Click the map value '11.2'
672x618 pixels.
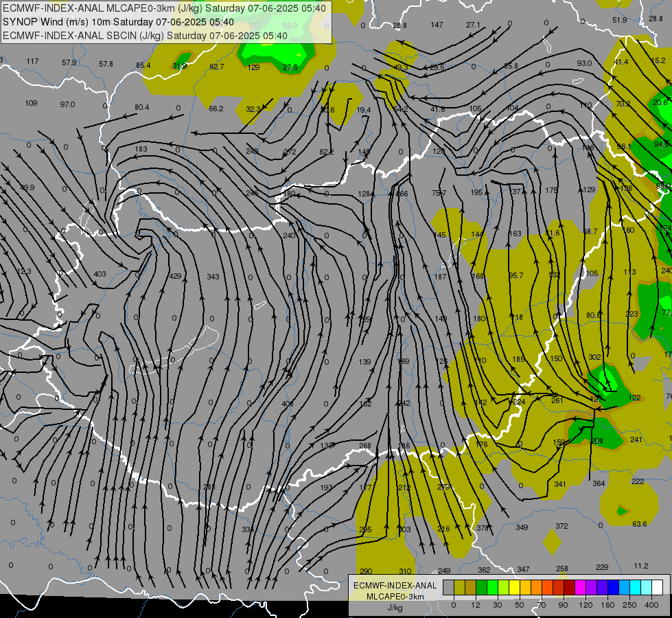point(640,566)
